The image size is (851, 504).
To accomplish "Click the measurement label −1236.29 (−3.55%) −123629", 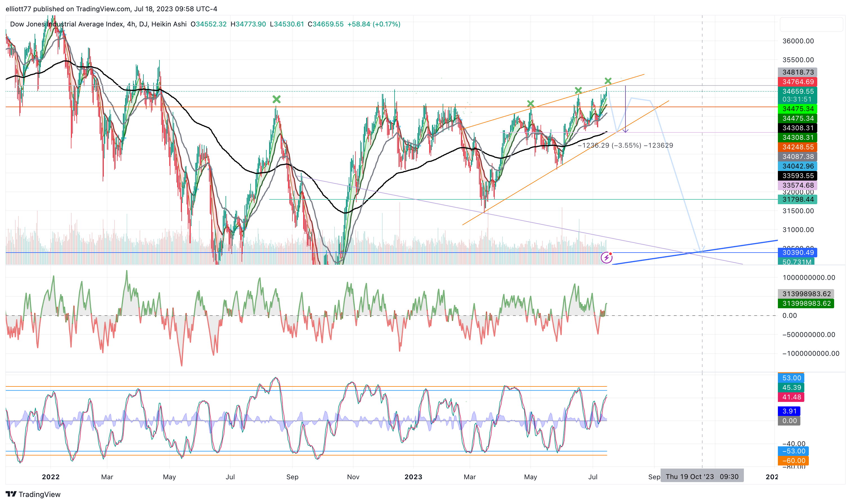I will 625,145.
